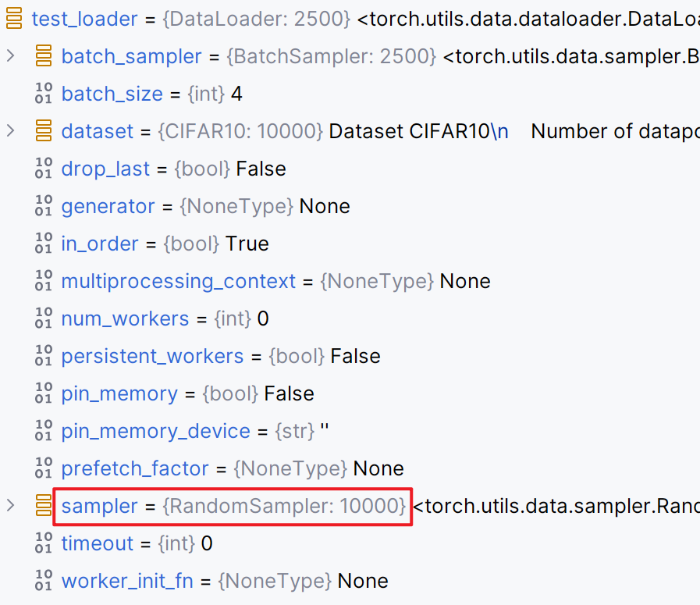
Task: Expand the batch_sampler node
Action: pos(11,55)
